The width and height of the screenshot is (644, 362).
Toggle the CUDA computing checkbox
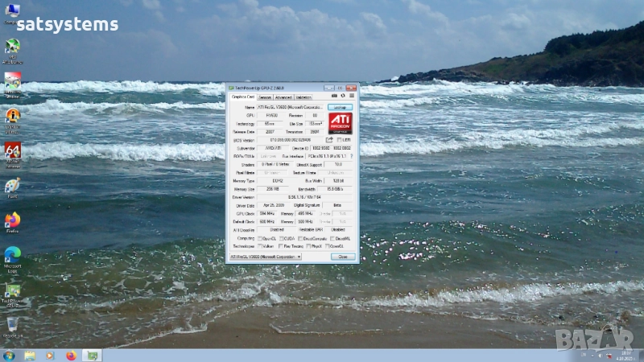(x=280, y=238)
